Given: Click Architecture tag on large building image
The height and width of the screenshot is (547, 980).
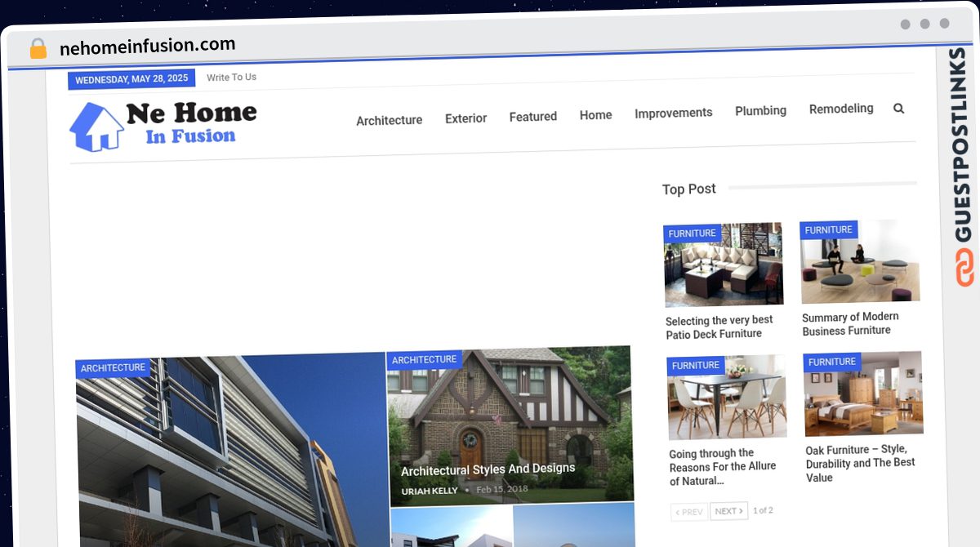Looking at the screenshot, I should point(113,368).
